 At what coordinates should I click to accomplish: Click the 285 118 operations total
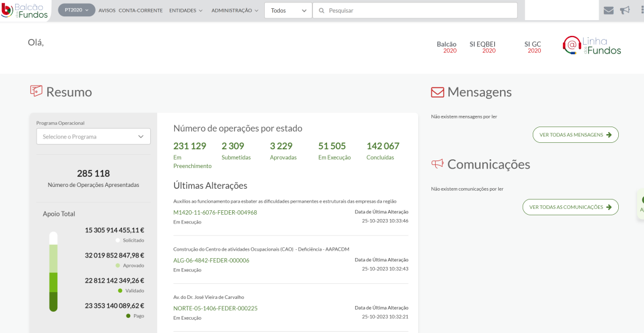(x=93, y=174)
